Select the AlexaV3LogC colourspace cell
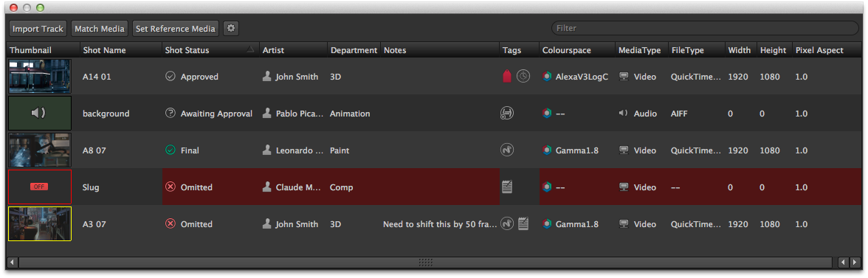This screenshot has height=278, width=868. coord(577,76)
